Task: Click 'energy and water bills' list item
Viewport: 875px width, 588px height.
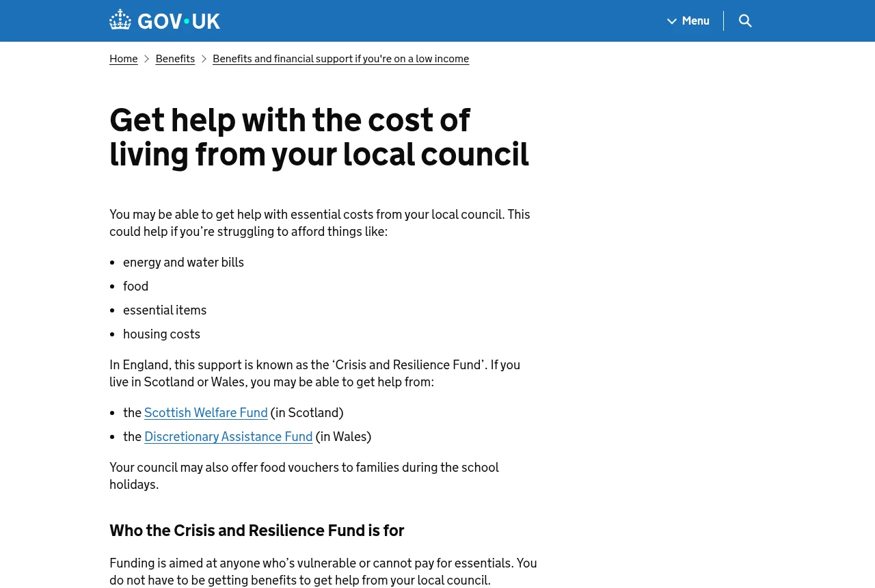Action: [x=183, y=263]
